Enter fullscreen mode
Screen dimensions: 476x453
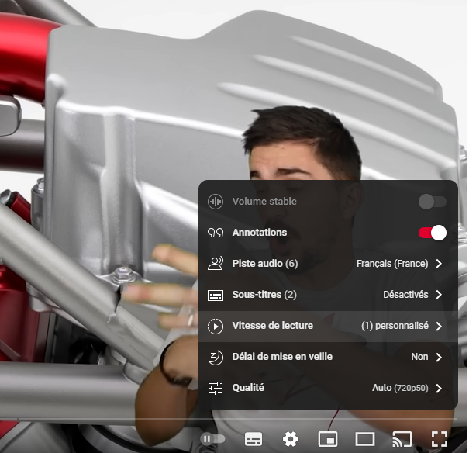(440, 439)
